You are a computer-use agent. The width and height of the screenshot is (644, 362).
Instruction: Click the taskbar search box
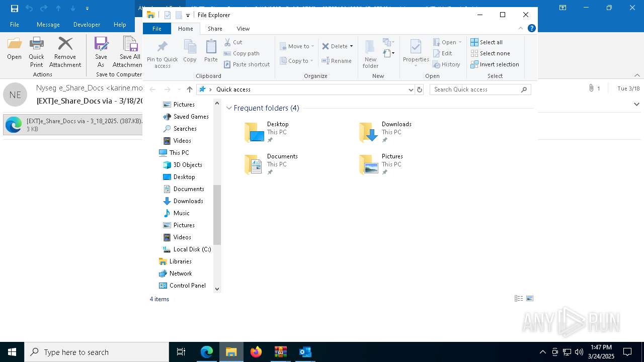click(97, 352)
